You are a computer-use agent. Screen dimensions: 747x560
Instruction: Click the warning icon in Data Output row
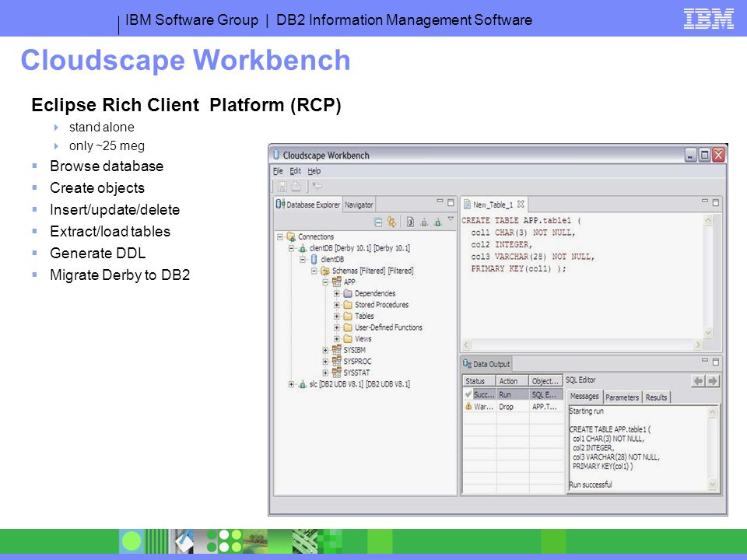click(468, 406)
